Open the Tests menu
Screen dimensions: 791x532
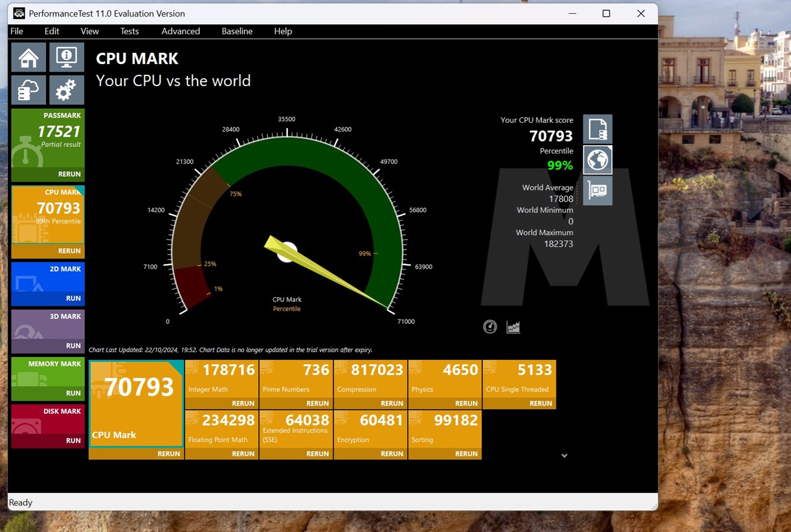[129, 31]
